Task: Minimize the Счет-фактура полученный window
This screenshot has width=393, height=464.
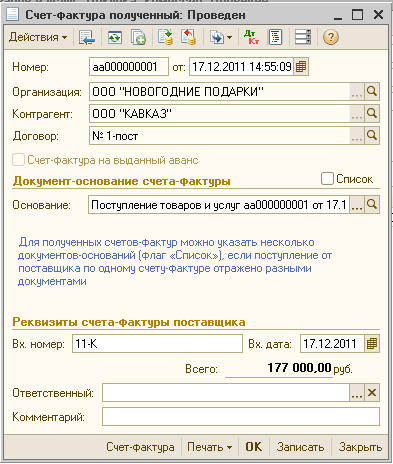Action: pyautogui.click(x=338, y=17)
